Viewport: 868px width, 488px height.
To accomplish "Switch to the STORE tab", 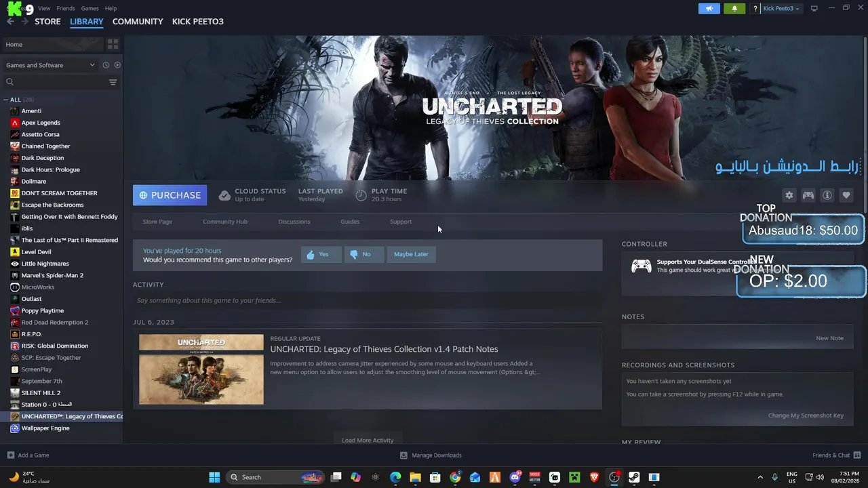I will pyautogui.click(x=47, y=22).
